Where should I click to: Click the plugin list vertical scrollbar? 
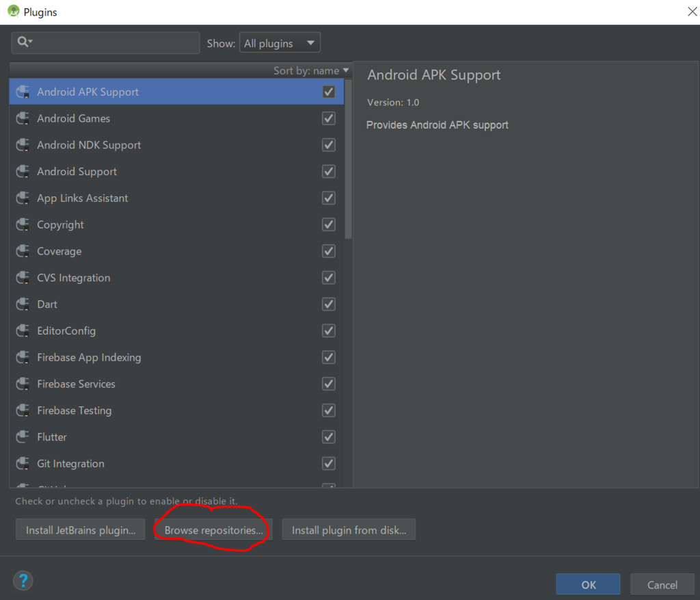pyautogui.click(x=348, y=159)
